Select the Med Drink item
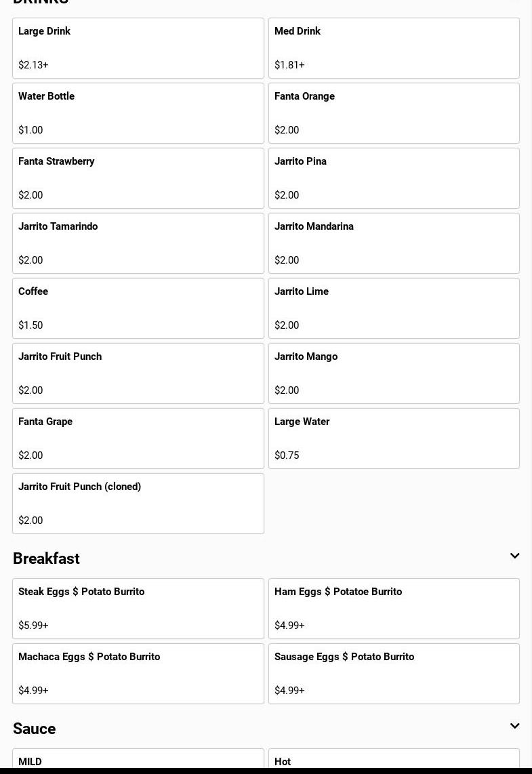The width and height of the screenshot is (532, 774). click(394, 48)
